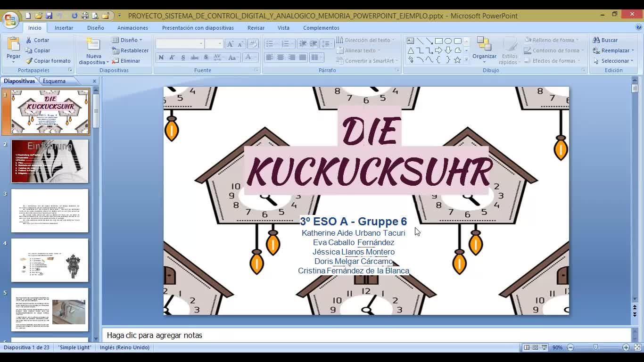Viewport: 644px width, 362px height.
Task: Click the notes field 'Haga clic para agregar notas'
Action: click(366, 335)
